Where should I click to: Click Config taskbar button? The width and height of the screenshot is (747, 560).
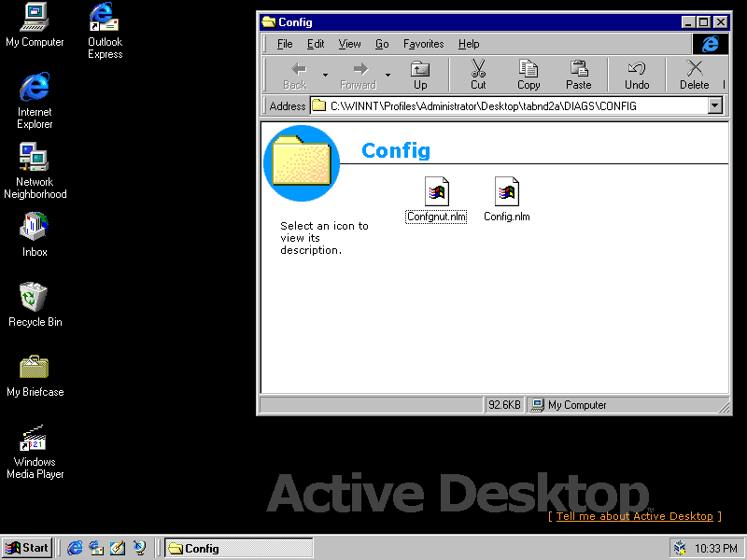point(239,548)
